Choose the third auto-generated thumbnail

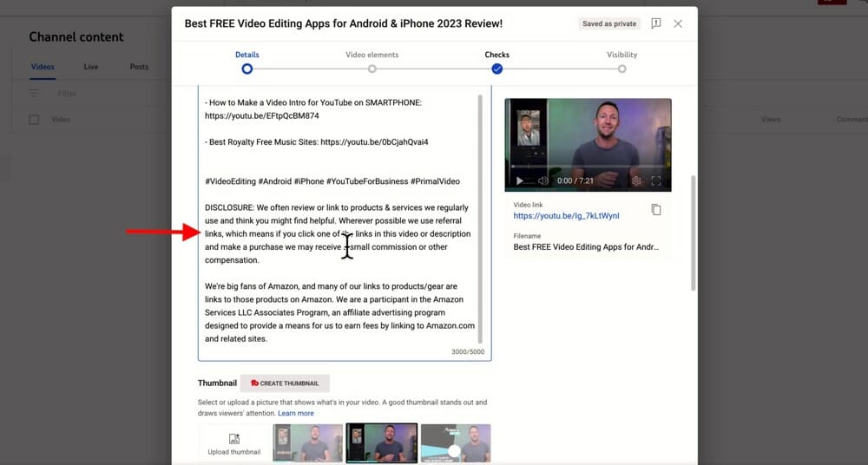455,442
